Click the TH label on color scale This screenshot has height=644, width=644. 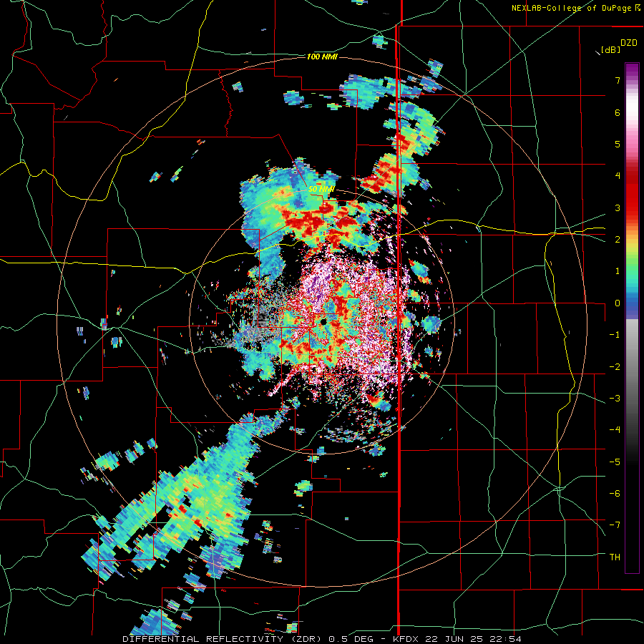click(615, 557)
